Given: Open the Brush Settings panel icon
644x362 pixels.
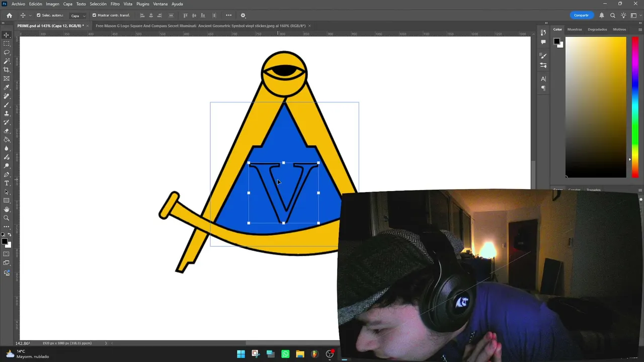Looking at the screenshot, I should (x=543, y=56).
